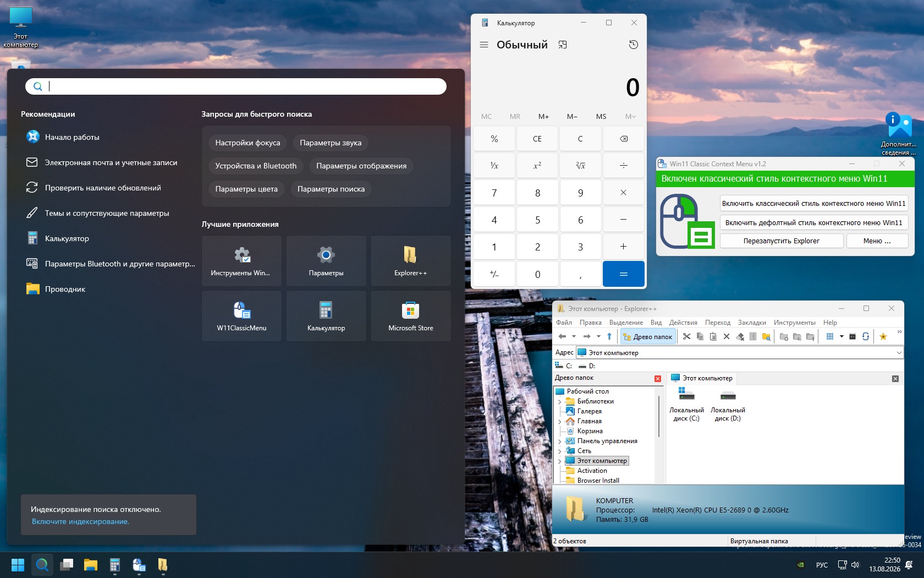Open the Windows Tools tile in top apps
The width and height of the screenshot is (924, 578).
coord(241,261)
